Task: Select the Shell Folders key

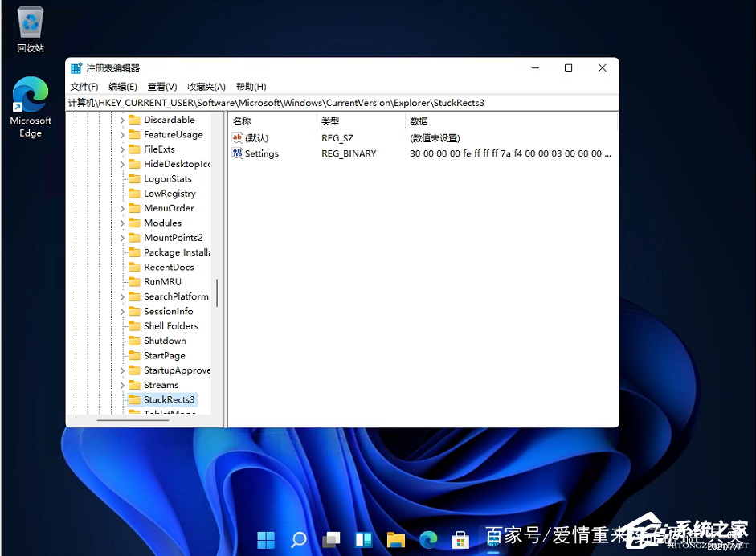Action: coord(170,326)
